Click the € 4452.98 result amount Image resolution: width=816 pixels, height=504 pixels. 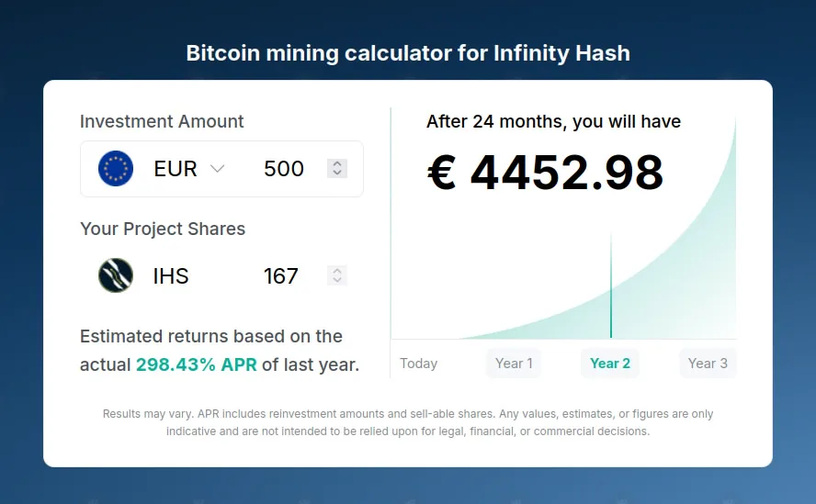(x=546, y=173)
